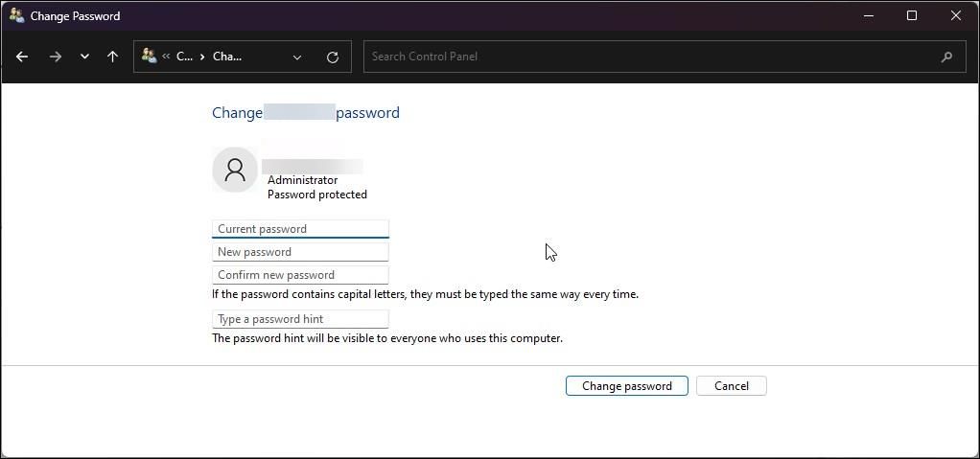Focus the Type a password hint field
Screen dimensions: 980x459
tap(300, 319)
